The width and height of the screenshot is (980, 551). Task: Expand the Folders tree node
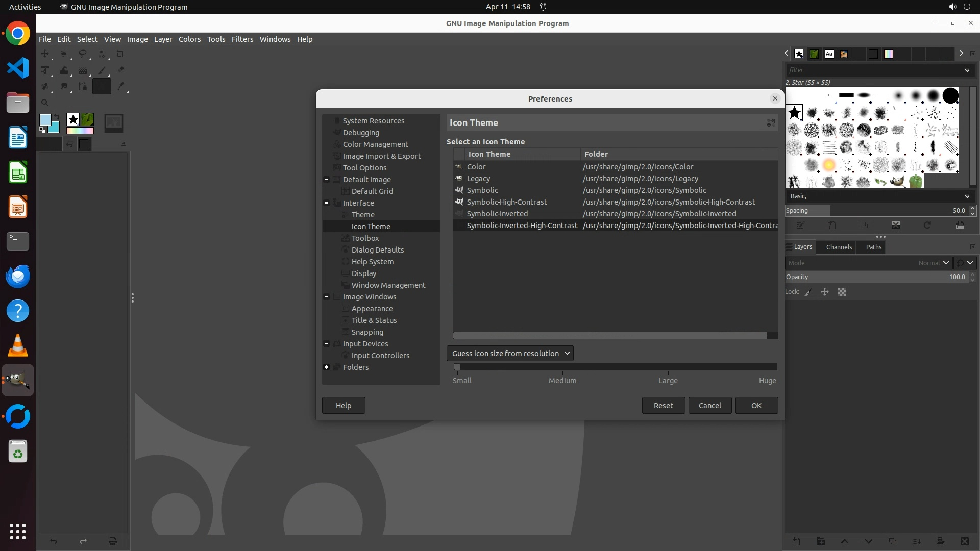click(327, 367)
